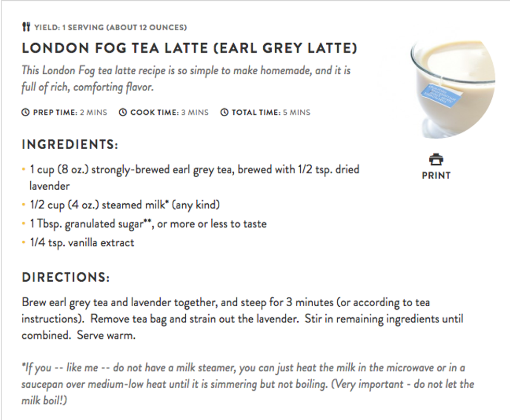Select the London Fog Tea Latte title
The image size is (510, 420).
point(189,49)
